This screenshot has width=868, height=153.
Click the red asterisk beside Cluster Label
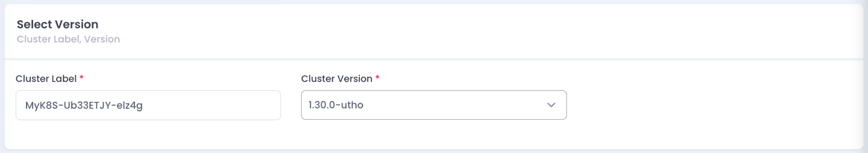pyautogui.click(x=81, y=77)
